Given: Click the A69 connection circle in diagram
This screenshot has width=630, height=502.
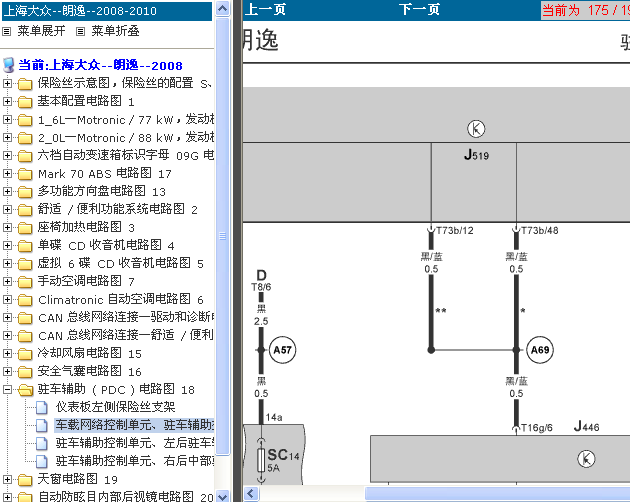Looking at the screenshot, I should (540, 350).
